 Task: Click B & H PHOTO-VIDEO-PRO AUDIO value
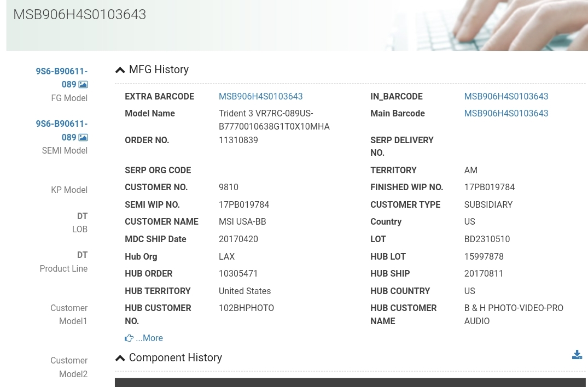[514, 314]
